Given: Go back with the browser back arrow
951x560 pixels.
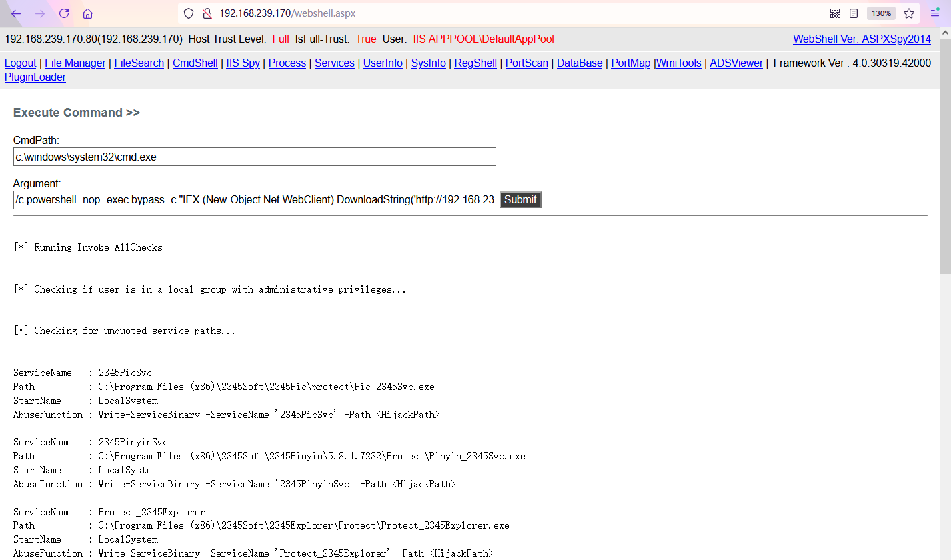Looking at the screenshot, I should (16, 13).
